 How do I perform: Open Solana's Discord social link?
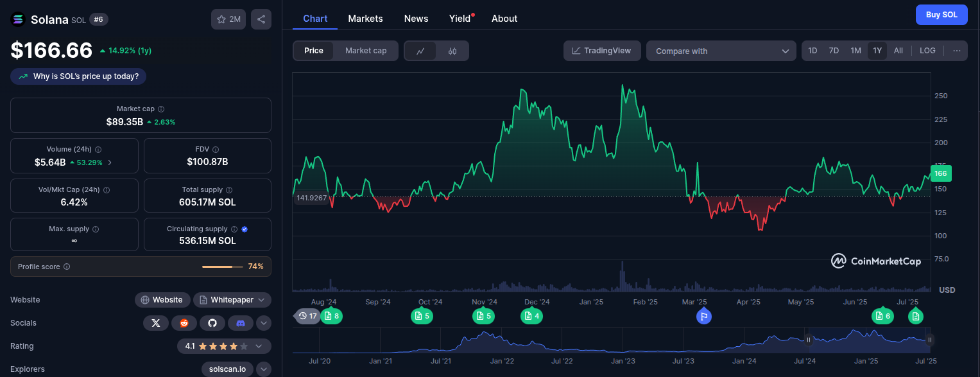tap(241, 323)
